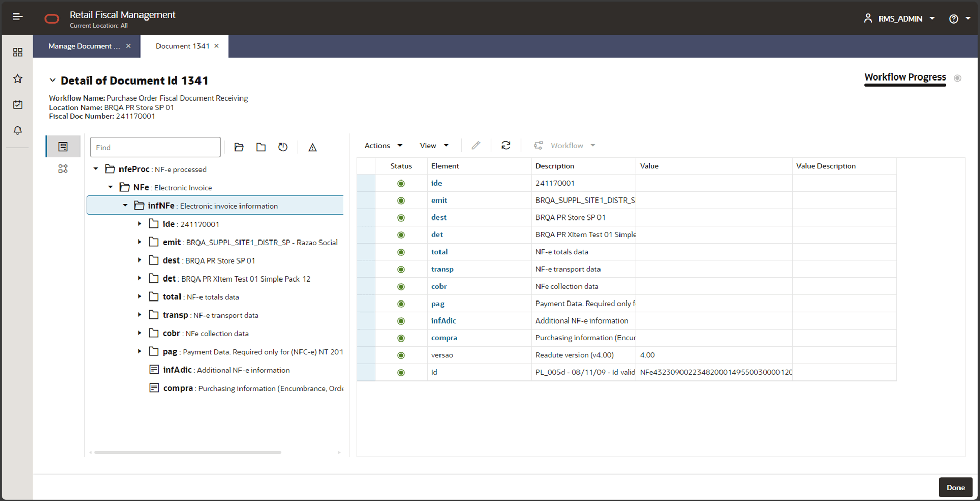Open the dest element link in table
Image resolution: width=980 pixels, height=501 pixels.
pyautogui.click(x=438, y=217)
